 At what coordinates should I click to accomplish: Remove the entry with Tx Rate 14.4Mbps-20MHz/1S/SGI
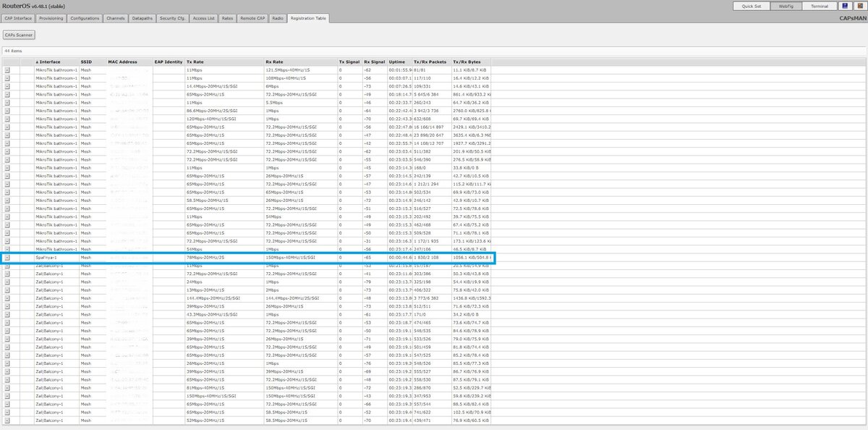click(7, 85)
